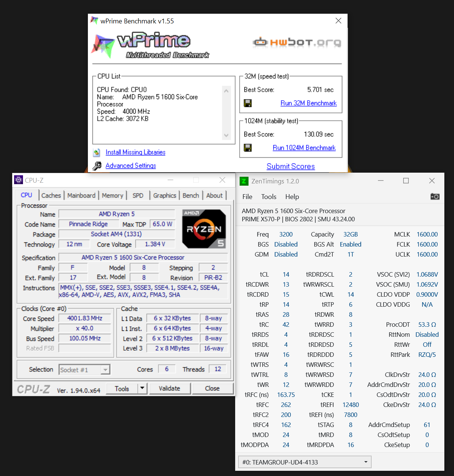Click the Bus Speed value 100.05 MHz
Viewport: 454px width, 476px height.
pyautogui.click(x=85, y=338)
